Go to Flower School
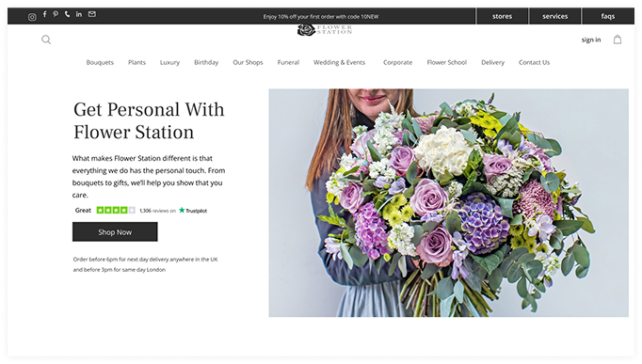642x364 pixels. 447,63
